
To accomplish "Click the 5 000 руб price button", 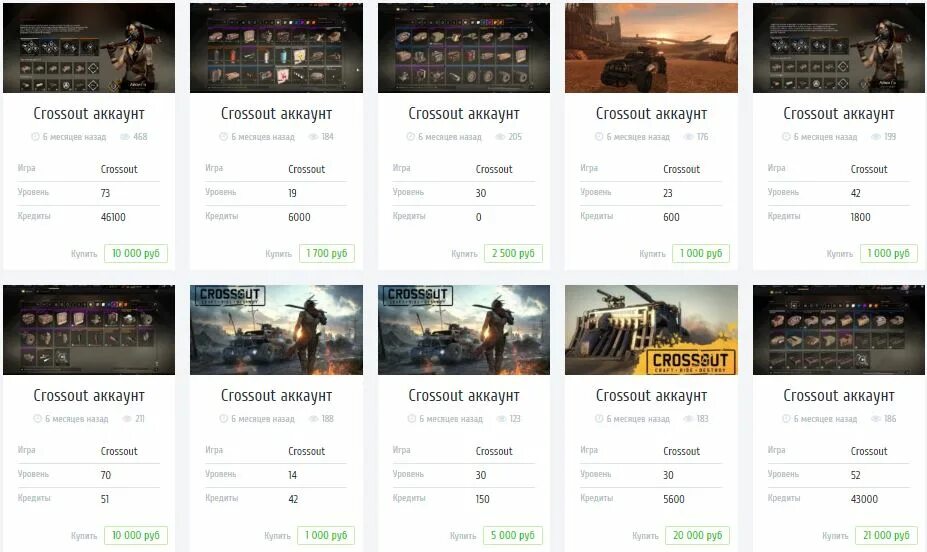I will 513,535.
